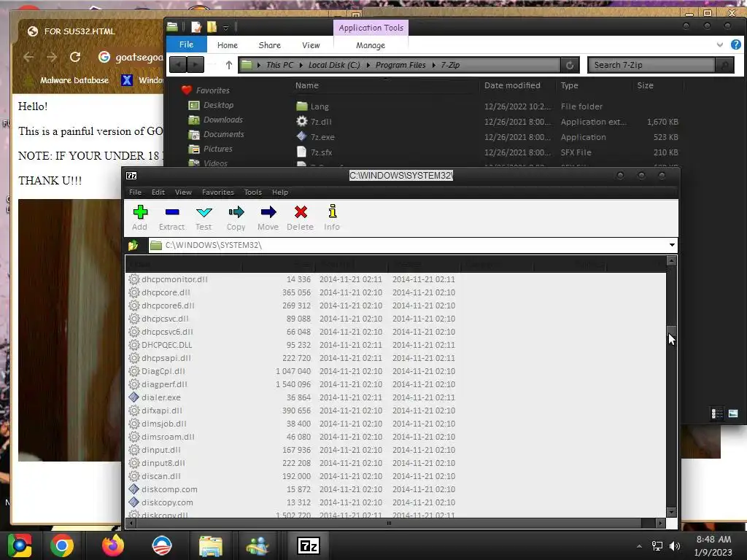Click the Info toolbar icon
Screen dimensions: 747x560
pyautogui.click(x=332, y=218)
